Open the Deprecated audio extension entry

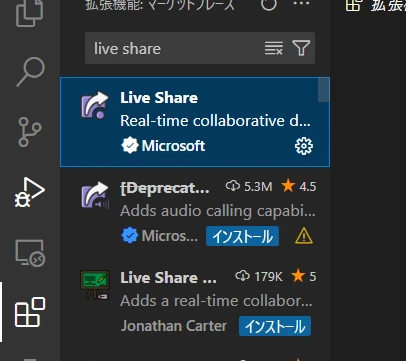(x=195, y=212)
